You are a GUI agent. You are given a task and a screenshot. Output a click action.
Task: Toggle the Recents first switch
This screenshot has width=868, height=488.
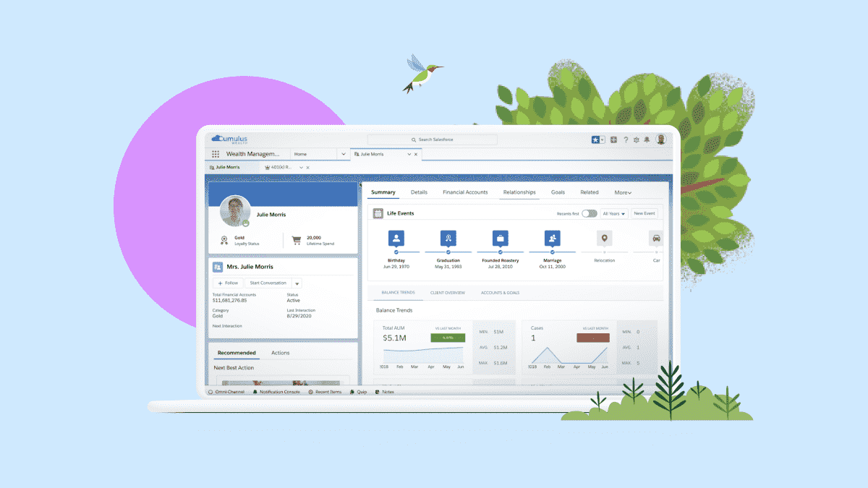589,213
